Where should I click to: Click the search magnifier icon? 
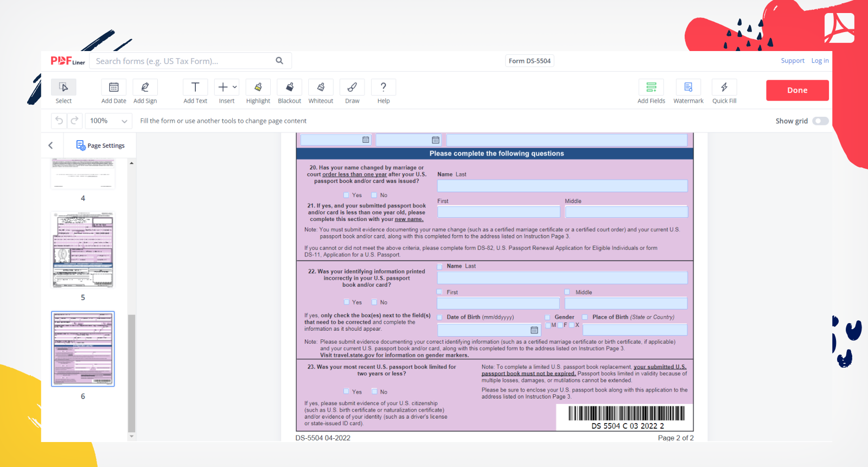(279, 61)
